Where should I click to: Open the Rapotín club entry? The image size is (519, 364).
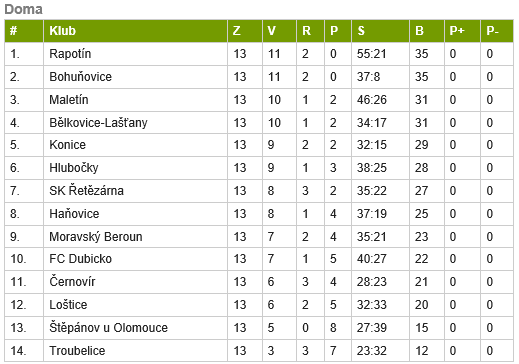click(x=70, y=54)
